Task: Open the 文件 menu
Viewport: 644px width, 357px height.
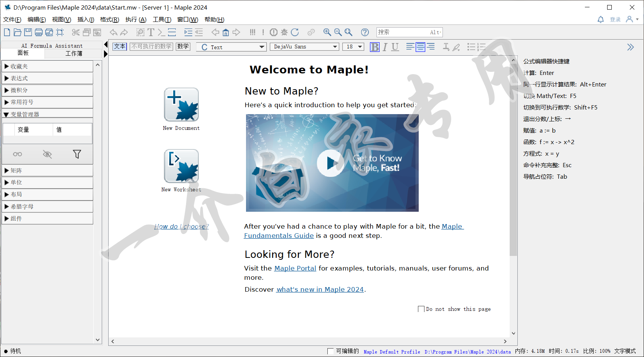Action: [12, 20]
